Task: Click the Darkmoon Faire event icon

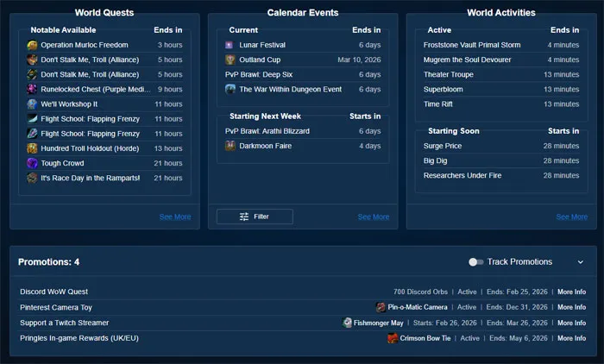Action: 230,146
